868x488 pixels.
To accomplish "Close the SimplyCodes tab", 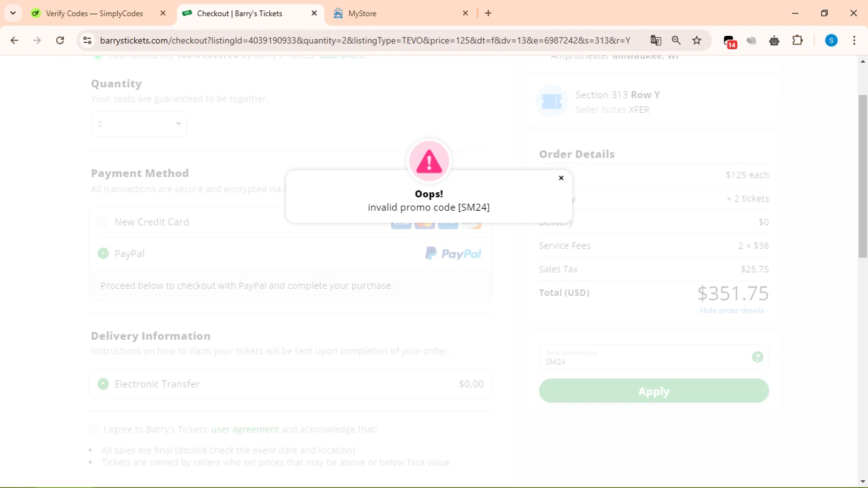I will tap(163, 13).
